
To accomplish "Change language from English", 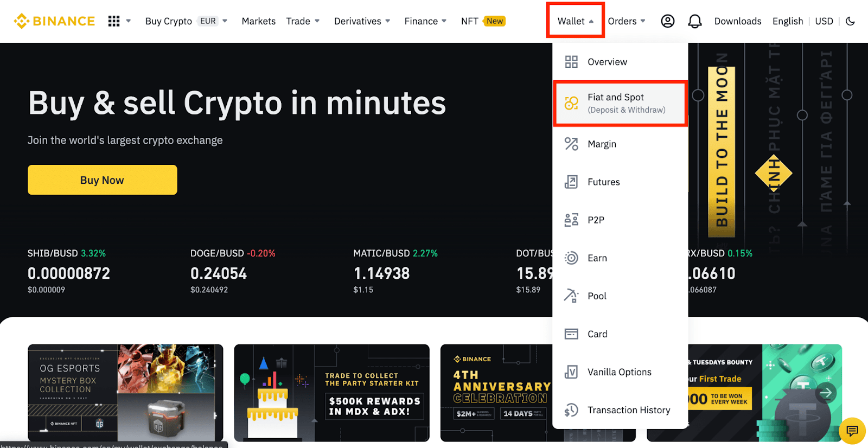I will click(787, 21).
